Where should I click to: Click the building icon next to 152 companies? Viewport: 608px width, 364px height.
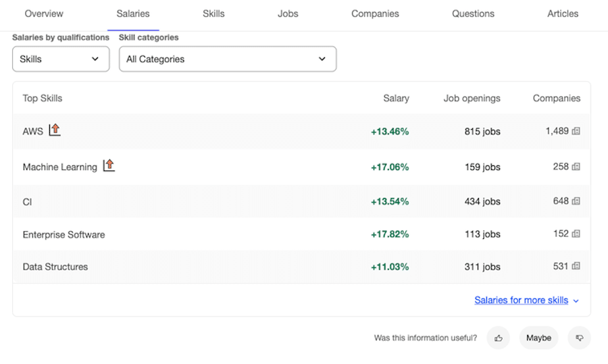pos(576,234)
